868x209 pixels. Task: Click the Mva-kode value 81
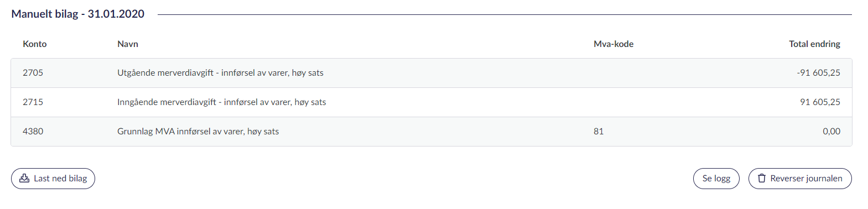click(x=599, y=132)
